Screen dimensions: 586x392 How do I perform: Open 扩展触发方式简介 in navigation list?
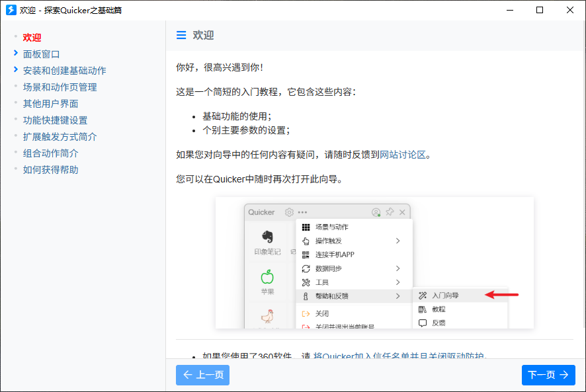coord(60,136)
